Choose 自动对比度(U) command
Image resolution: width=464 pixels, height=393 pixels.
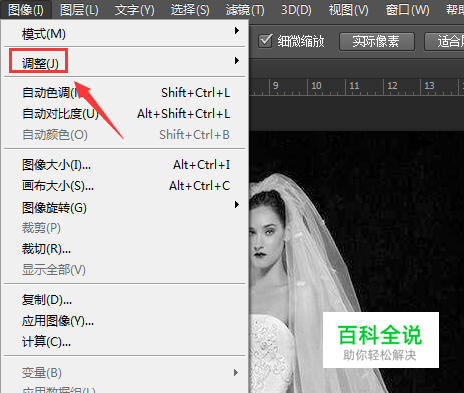[125, 114]
